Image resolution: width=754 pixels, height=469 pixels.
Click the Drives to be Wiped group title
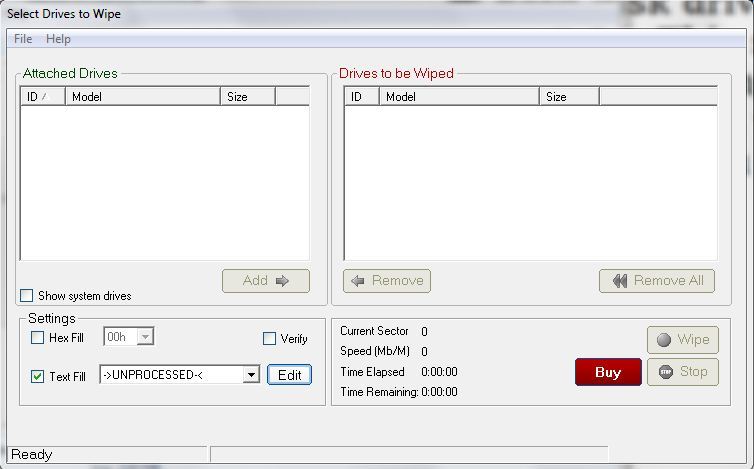pos(396,73)
